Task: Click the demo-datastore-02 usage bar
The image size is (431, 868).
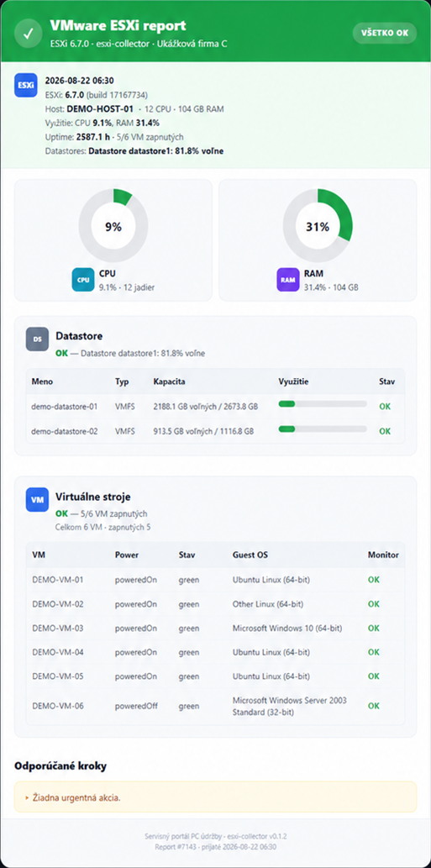Action: point(323,429)
